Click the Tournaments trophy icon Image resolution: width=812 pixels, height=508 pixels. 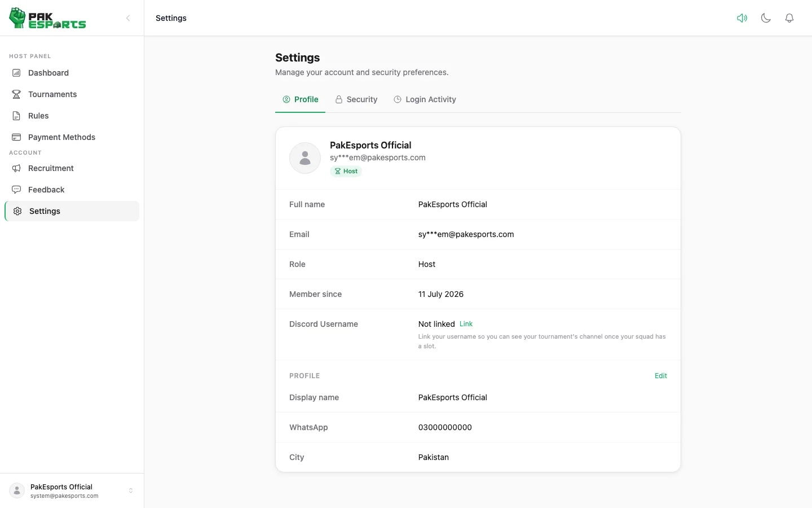click(16, 94)
